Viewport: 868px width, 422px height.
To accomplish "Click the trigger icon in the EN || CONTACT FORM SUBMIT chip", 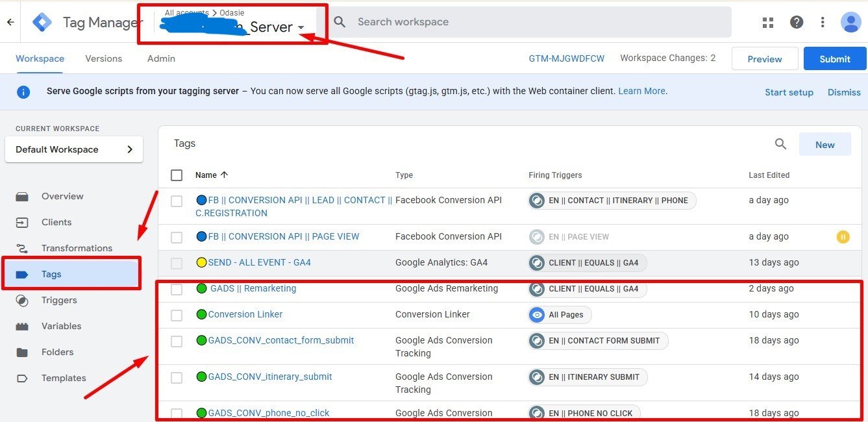I will pyautogui.click(x=536, y=341).
